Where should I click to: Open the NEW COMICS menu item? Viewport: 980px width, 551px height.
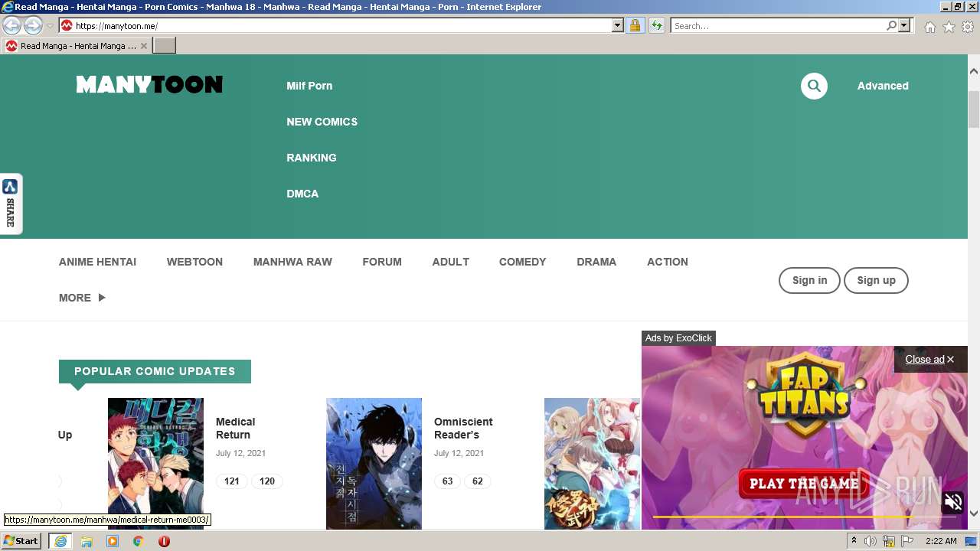coord(322,122)
